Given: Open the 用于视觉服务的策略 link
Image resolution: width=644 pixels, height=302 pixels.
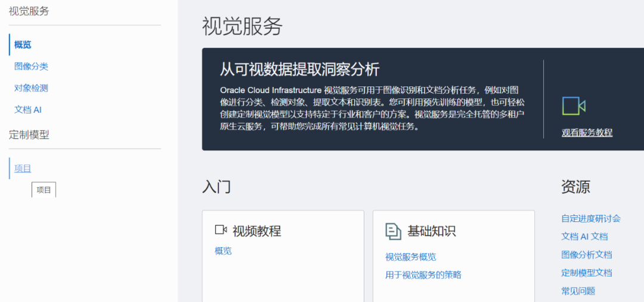Looking at the screenshot, I should [x=423, y=275].
